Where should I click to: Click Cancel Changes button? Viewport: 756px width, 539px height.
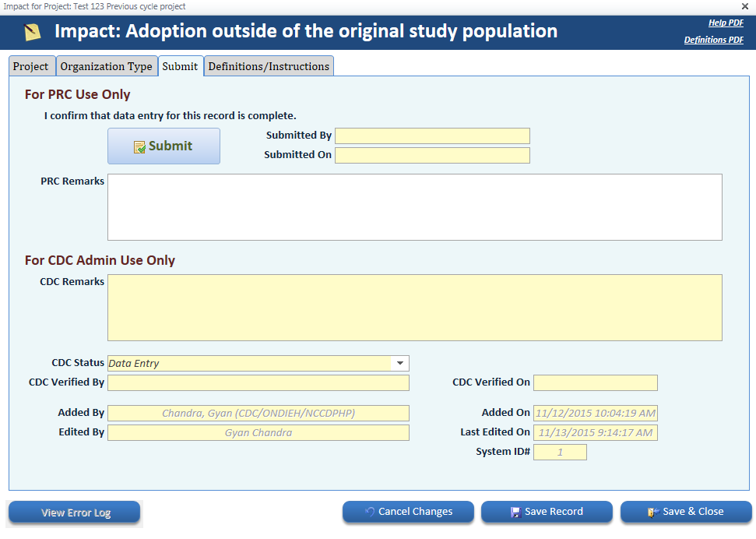point(408,512)
